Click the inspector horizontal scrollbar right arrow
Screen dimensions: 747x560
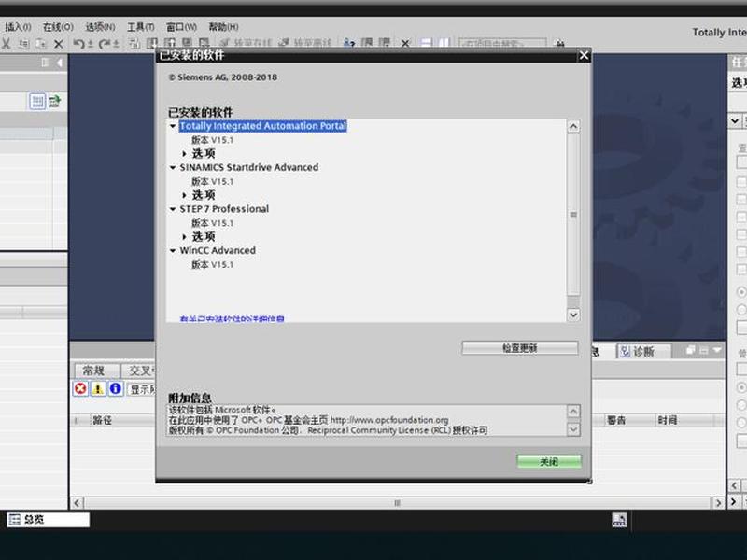[718, 503]
